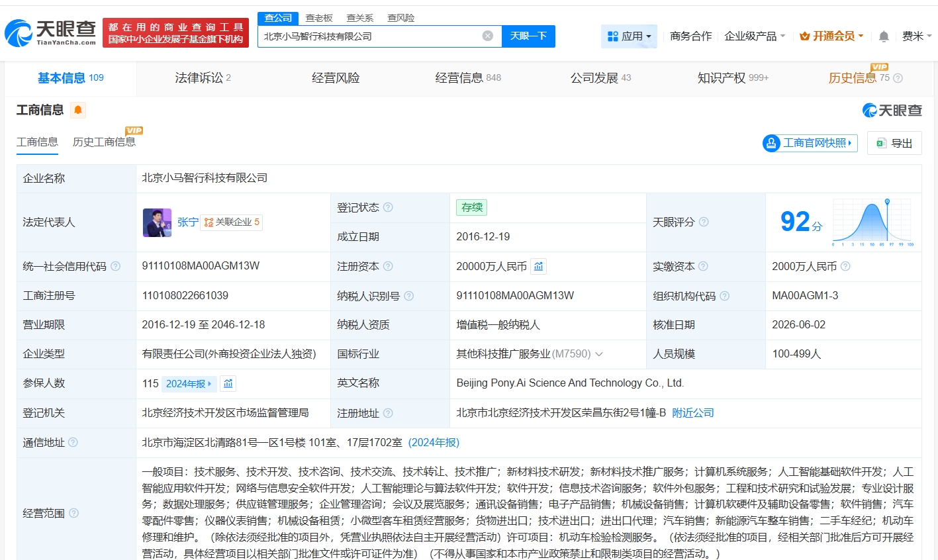Screen dimensions: 938x560
Task: Expand the 其他科技推广服务业 industry chevron
Action: [x=599, y=354]
